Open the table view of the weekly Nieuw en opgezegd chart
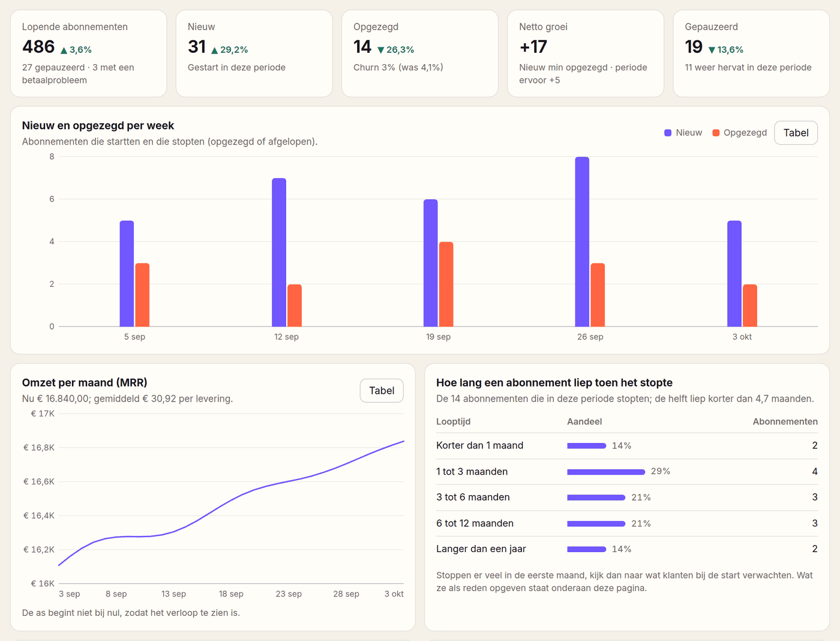Screen dimensions: 840x641 point(796,133)
